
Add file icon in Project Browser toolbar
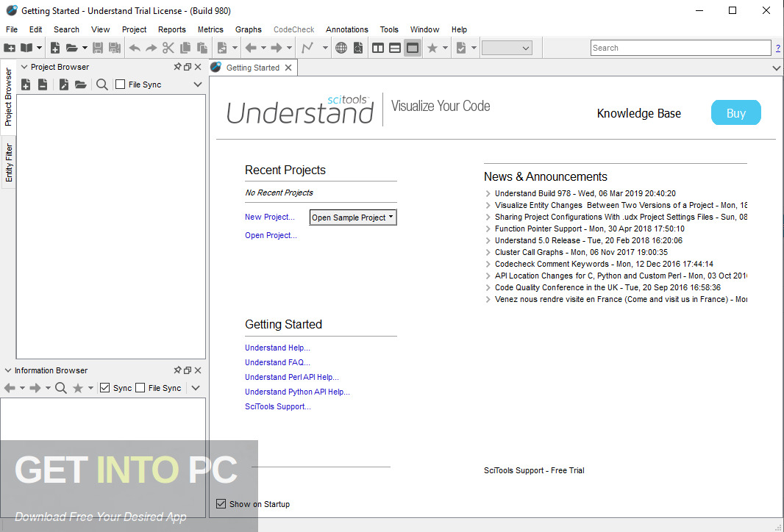click(26, 85)
